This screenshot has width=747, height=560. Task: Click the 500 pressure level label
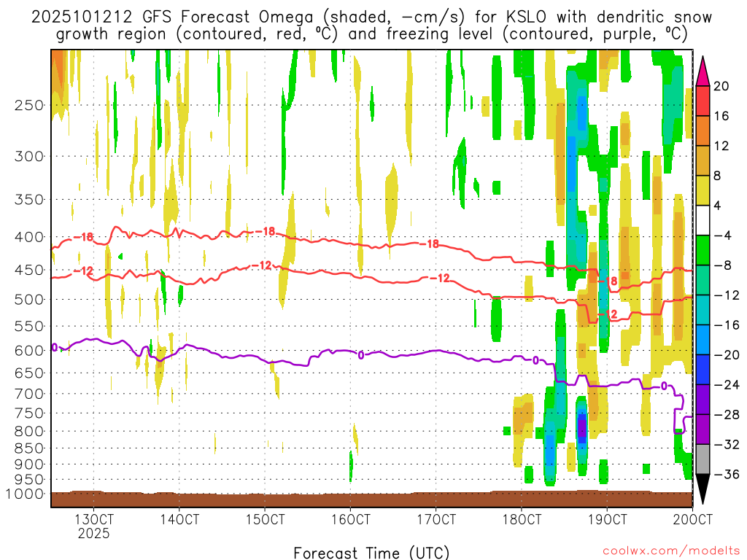pyautogui.click(x=29, y=300)
